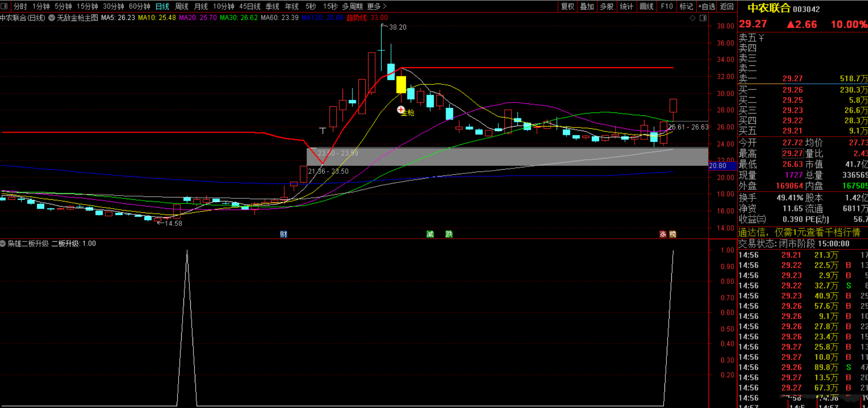Click the 卖一 ask price 29.27
868x408 pixels.
[793, 79]
